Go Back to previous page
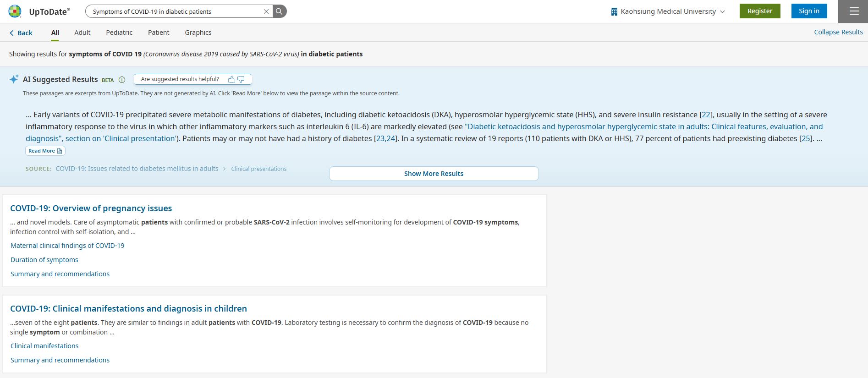This screenshot has height=378, width=868. pyautogui.click(x=21, y=33)
